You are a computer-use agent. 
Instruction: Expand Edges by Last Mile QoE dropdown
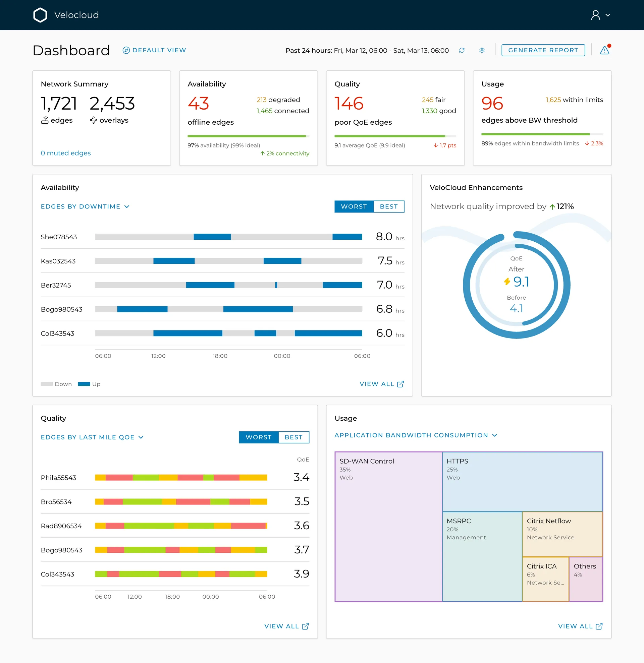92,437
